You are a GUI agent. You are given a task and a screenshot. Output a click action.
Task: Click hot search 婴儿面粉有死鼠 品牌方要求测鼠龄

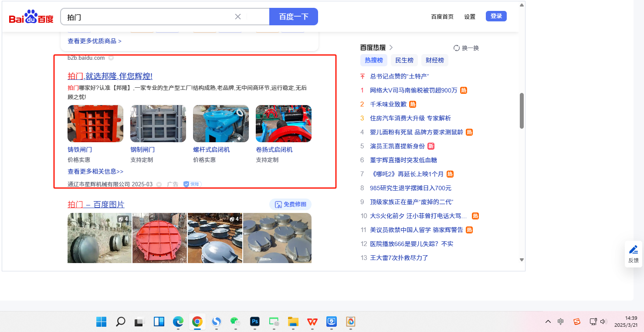tap(417, 132)
